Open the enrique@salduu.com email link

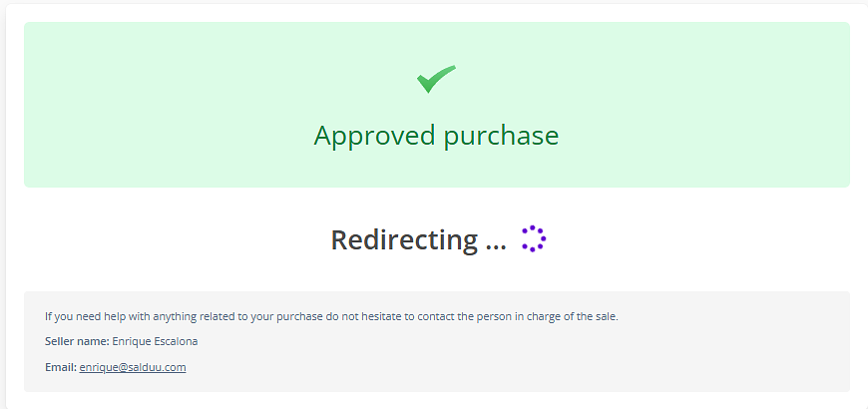133,367
